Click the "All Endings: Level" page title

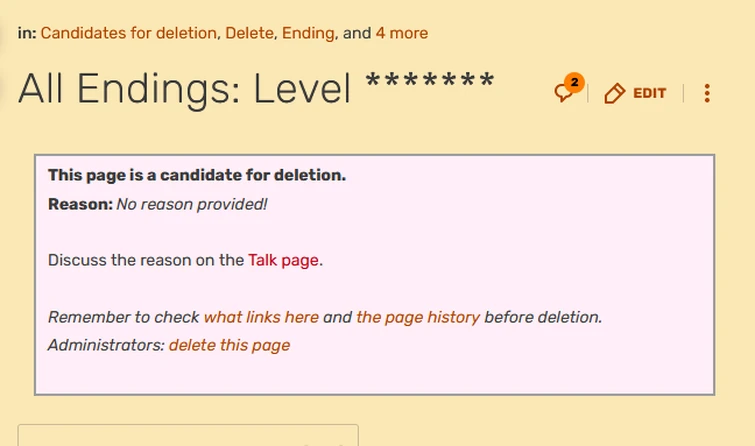click(185, 90)
